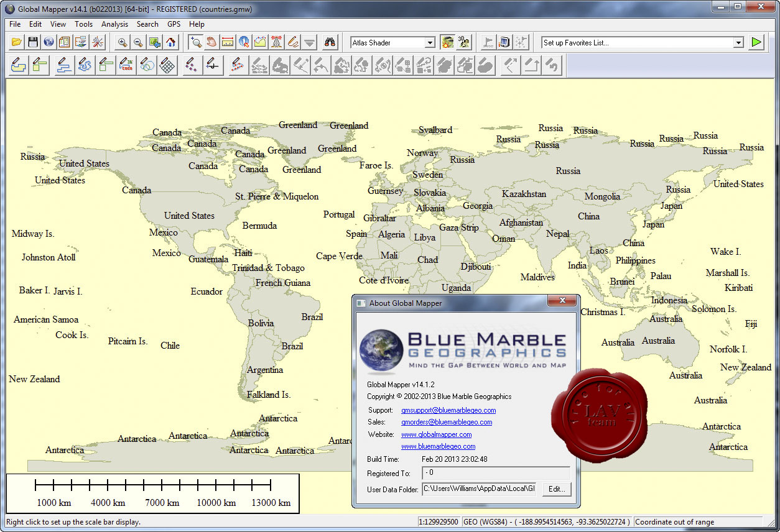Open the www.globalmapper.com link
Screen dimensions: 780x532
(436, 434)
